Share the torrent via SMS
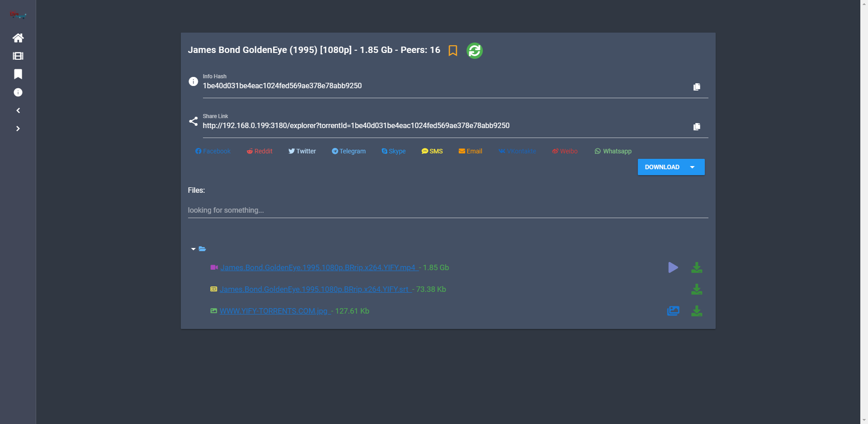 coord(432,151)
